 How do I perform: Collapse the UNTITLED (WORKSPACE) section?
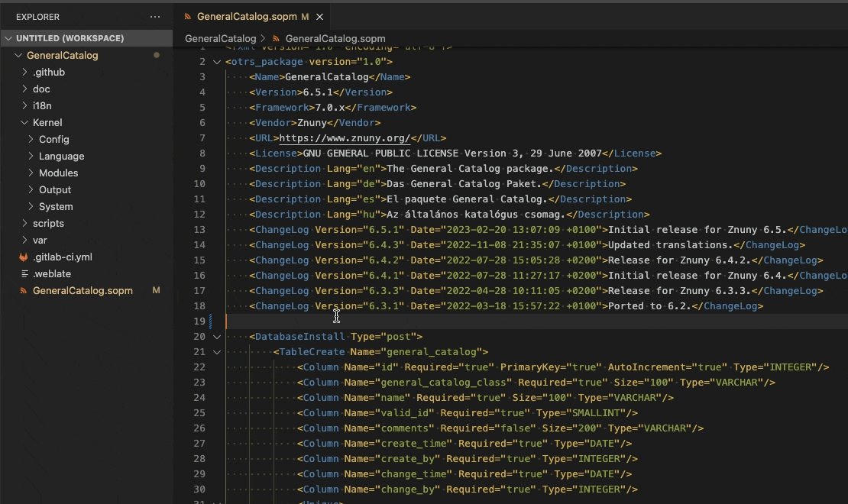8,38
